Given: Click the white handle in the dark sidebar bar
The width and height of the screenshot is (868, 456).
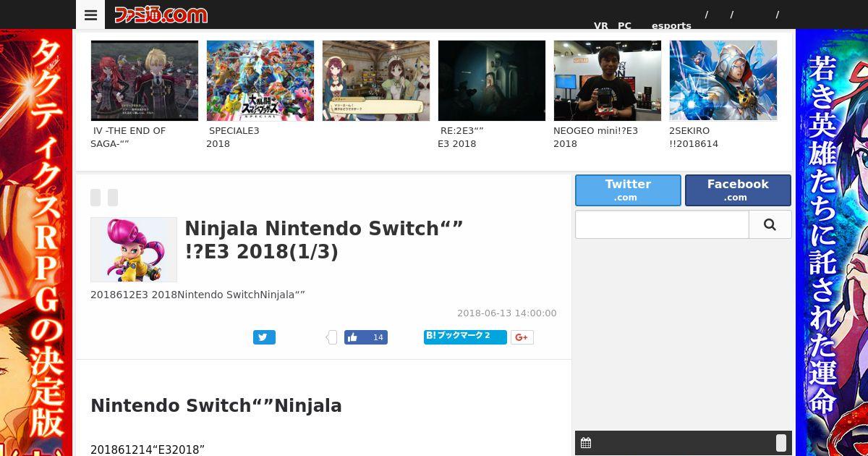Looking at the screenshot, I should 781,443.
